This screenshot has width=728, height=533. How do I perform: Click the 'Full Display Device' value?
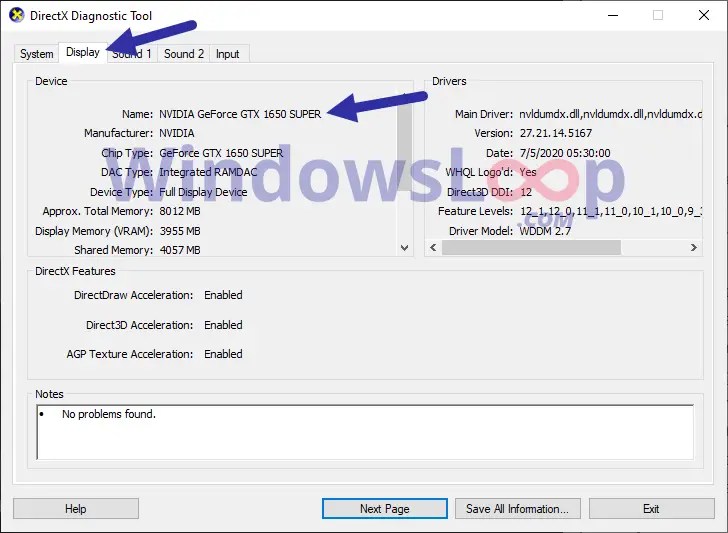(x=203, y=192)
